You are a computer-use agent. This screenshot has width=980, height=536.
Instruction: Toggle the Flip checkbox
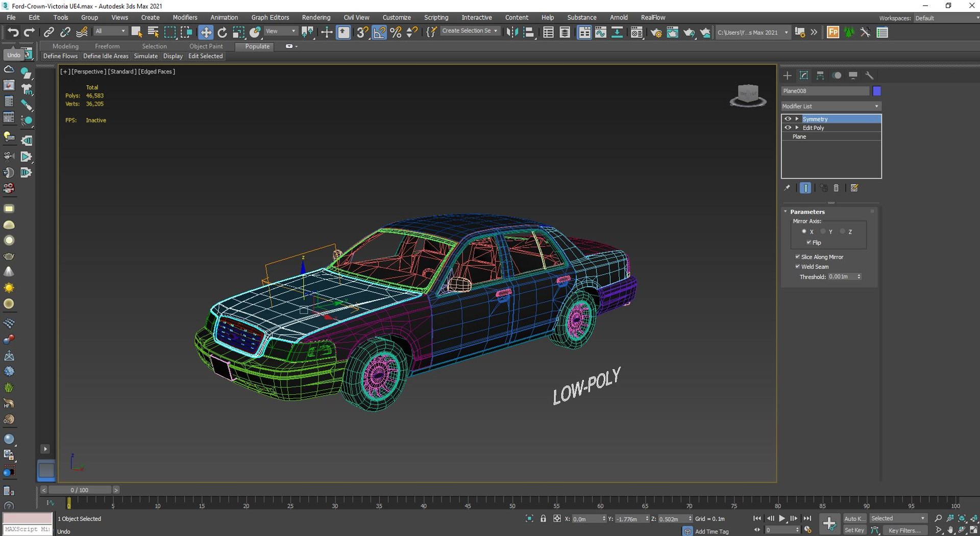click(x=808, y=242)
